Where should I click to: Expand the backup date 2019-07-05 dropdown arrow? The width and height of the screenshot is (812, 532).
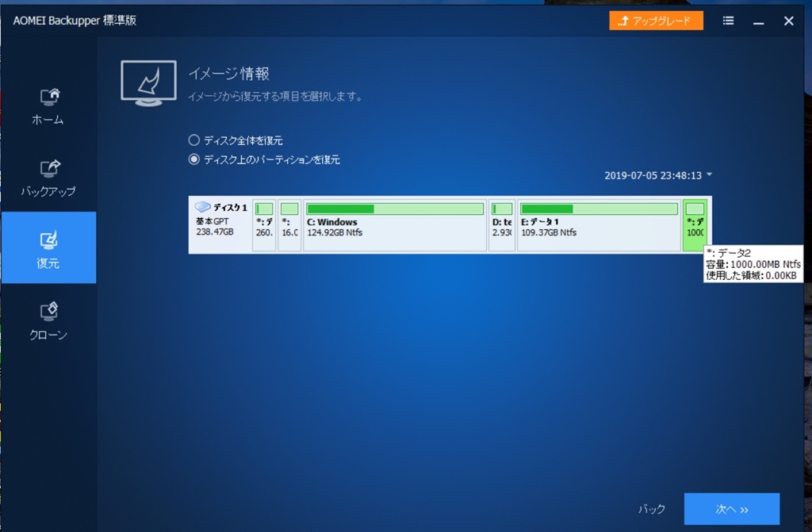click(710, 174)
